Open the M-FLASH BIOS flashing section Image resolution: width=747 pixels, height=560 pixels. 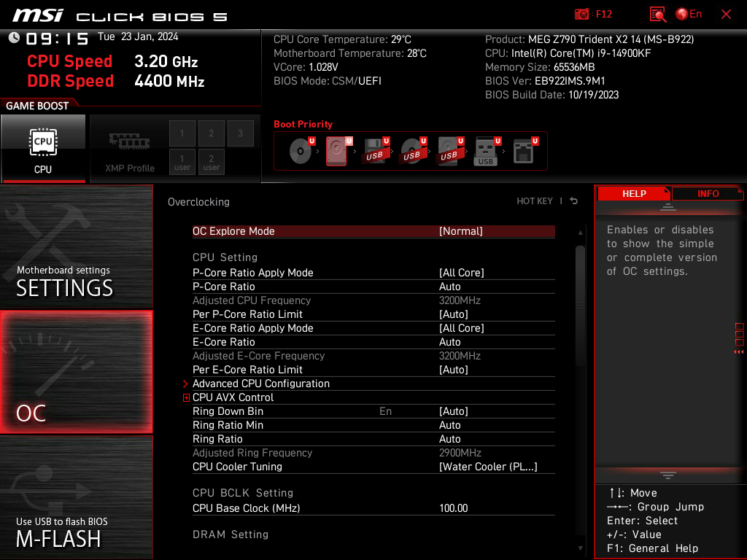tap(76, 497)
